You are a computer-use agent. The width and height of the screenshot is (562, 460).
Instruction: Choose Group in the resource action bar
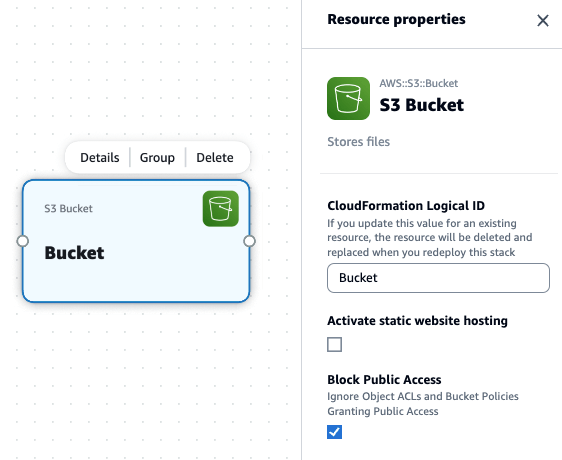pos(157,157)
